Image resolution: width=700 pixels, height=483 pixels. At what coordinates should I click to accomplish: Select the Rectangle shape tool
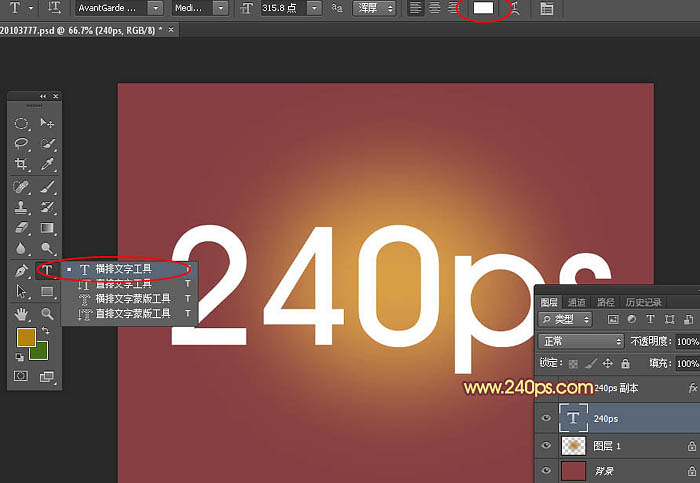47,291
